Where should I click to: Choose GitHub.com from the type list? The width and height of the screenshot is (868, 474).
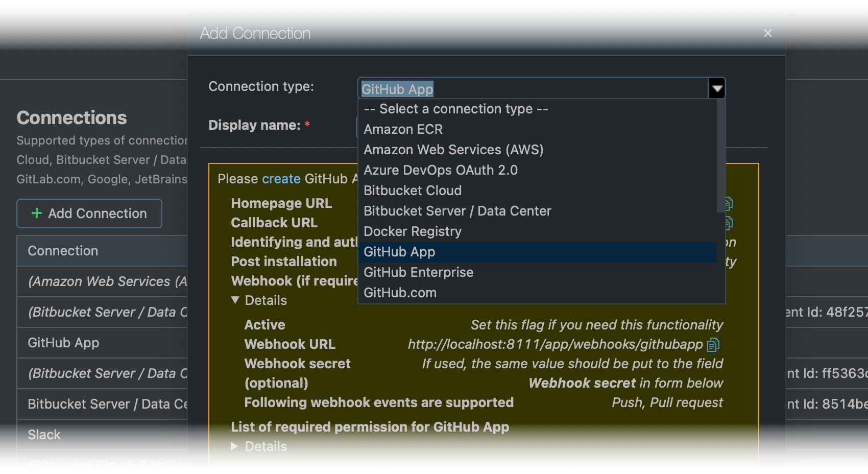(400, 292)
